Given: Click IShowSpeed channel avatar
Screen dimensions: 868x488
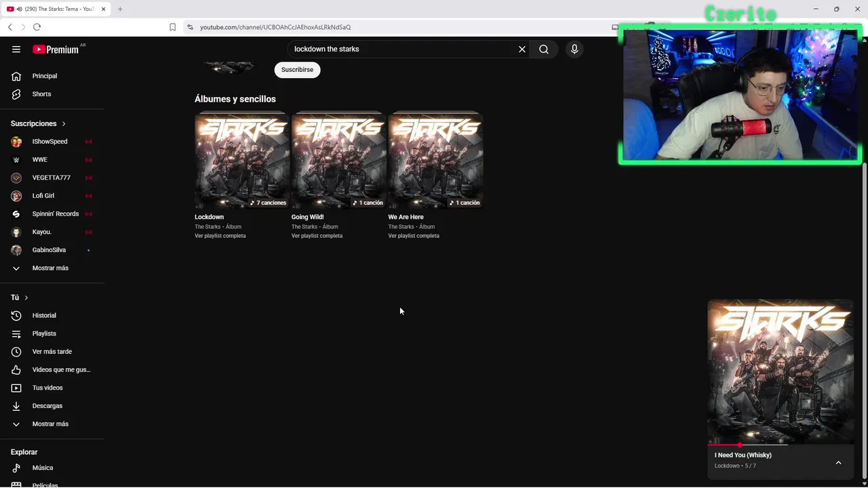Looking at the screenshot, I should 16,142.
